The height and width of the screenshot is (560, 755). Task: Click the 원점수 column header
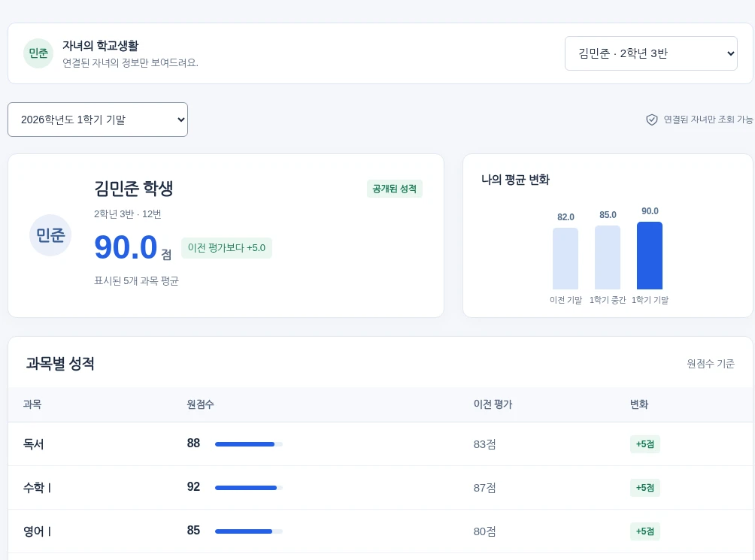coord(200,404)
